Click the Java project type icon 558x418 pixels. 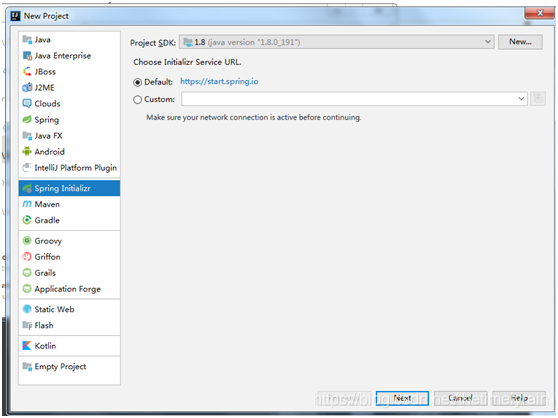tap(27, 39)
